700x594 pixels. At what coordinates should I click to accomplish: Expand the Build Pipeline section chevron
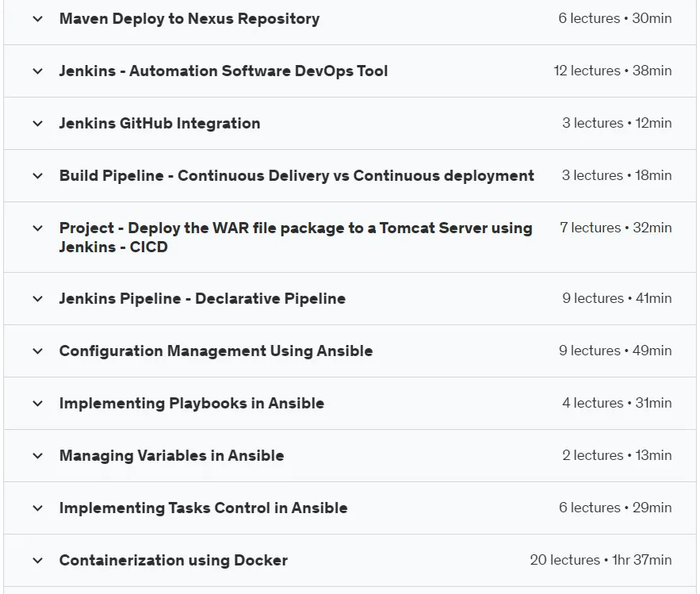click(x=38, y=176)
